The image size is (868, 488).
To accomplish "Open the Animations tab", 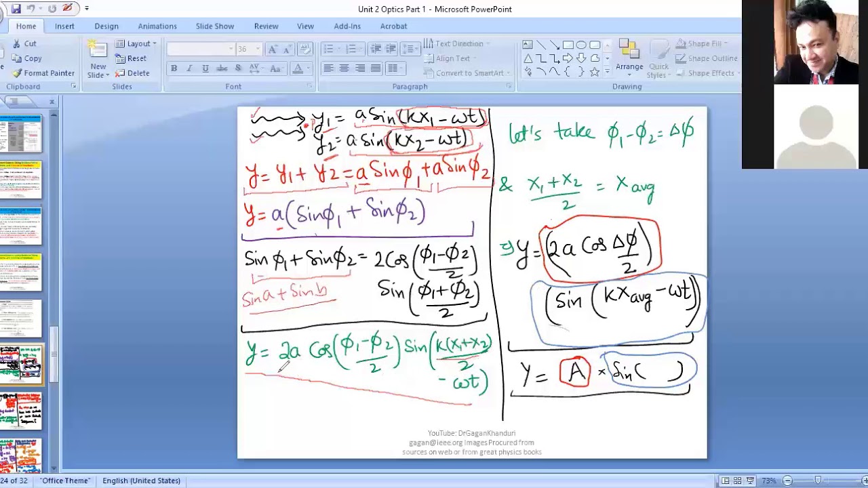I will click(x=157, y=26).
